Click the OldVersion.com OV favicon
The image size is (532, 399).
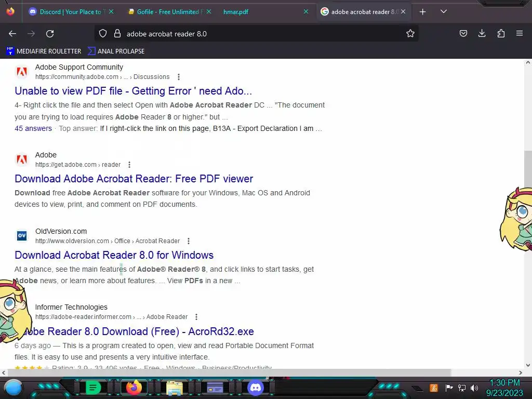coord(22,235)
